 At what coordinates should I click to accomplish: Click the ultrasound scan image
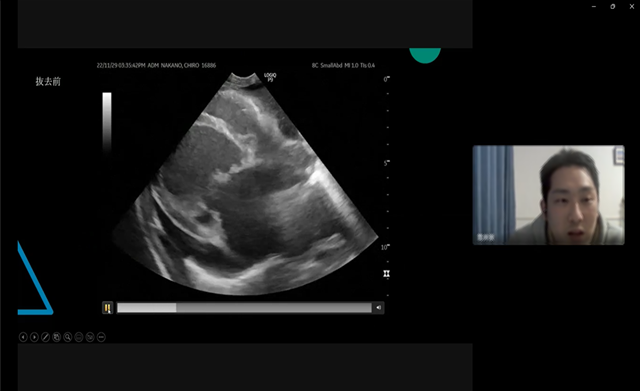[x=245, y=184]
